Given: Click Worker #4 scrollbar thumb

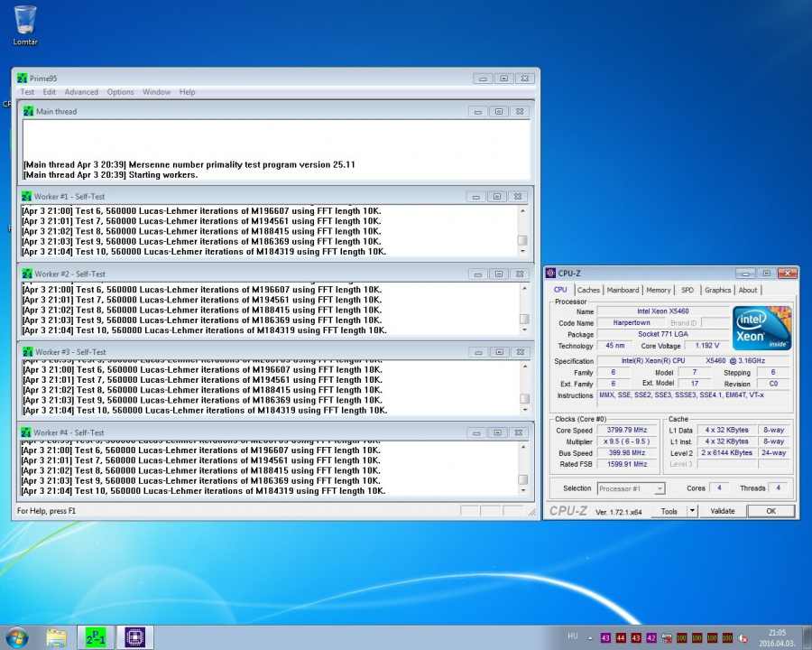Looking at the screenshot, I should 523,479.
